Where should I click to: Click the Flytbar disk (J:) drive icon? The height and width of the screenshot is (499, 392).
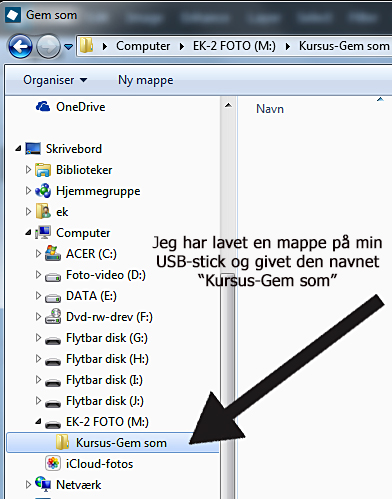tap(53, 403)
